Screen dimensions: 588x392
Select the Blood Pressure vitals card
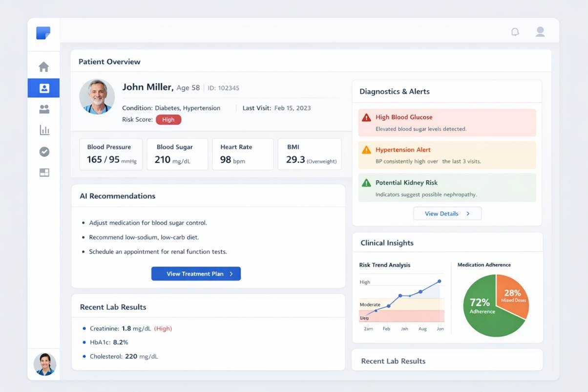point(111,154)
